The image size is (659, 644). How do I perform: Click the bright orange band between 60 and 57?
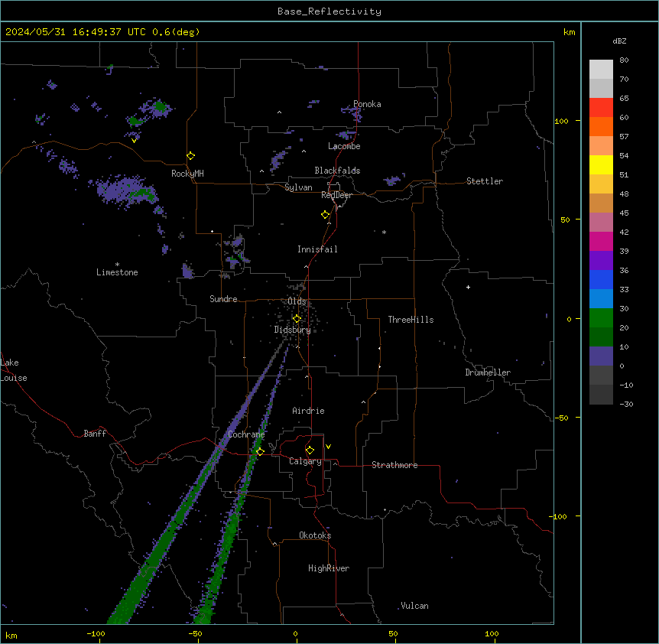coord(601,126)
